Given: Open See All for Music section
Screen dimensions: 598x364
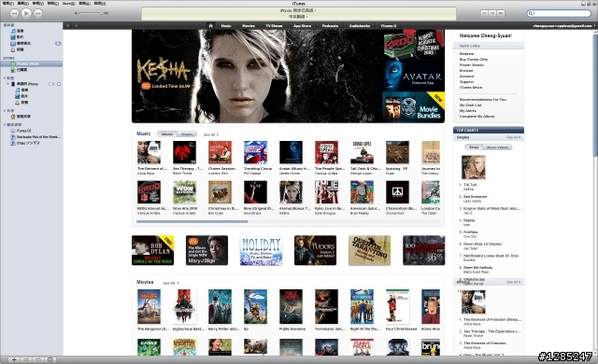Looking at the screenshot, I should (210, 134).
